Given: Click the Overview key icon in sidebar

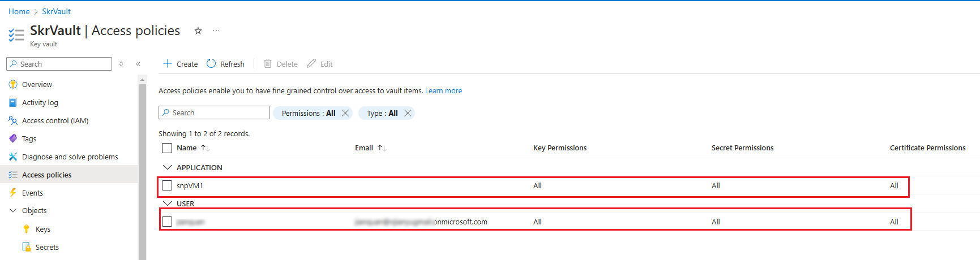Looking at the screenshot, I should (x=13, y=84).
